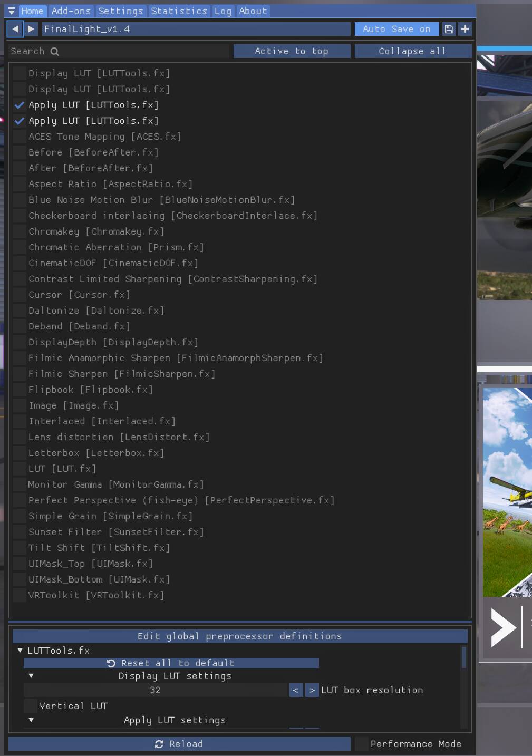
Task: Select Lens distortion [LensDistort.fx] row
Action: pyautogui.click(x=119, y=437)
